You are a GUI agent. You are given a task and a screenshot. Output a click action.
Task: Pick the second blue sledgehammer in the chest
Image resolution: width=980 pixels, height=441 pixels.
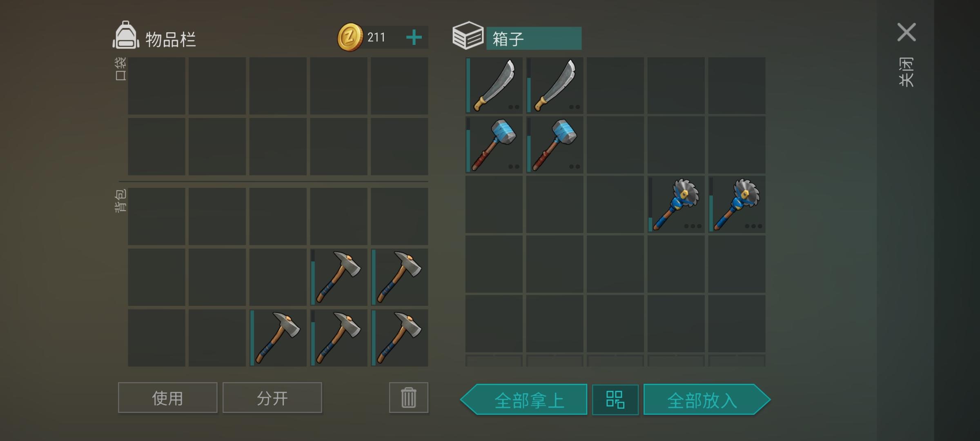[x=555, y=145]
